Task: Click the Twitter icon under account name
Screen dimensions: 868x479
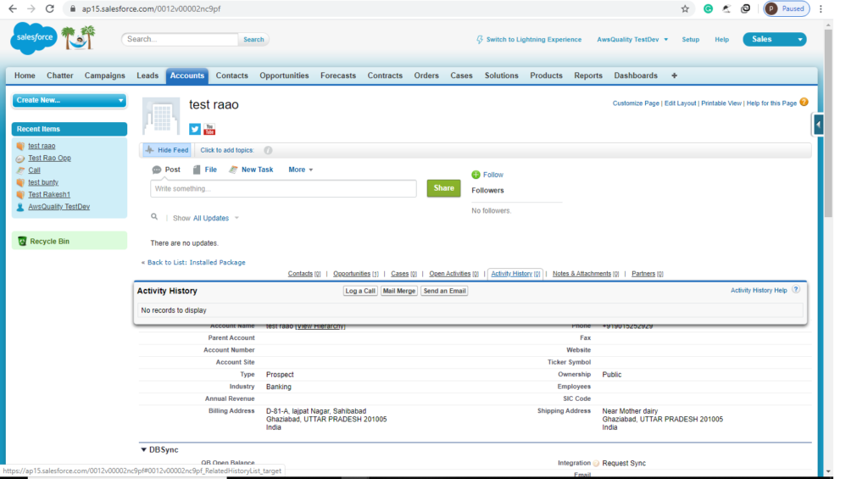Action: click(195, 130)
